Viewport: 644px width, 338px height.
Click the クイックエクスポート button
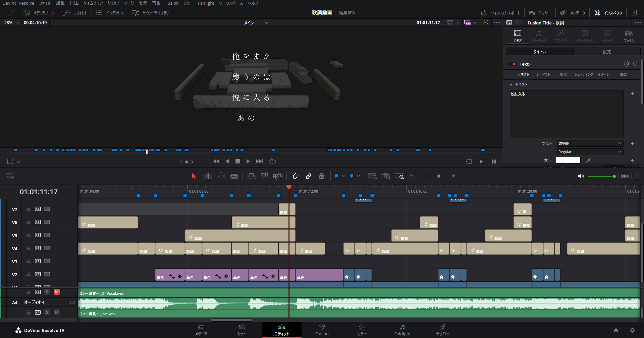(x=501, y=13)
